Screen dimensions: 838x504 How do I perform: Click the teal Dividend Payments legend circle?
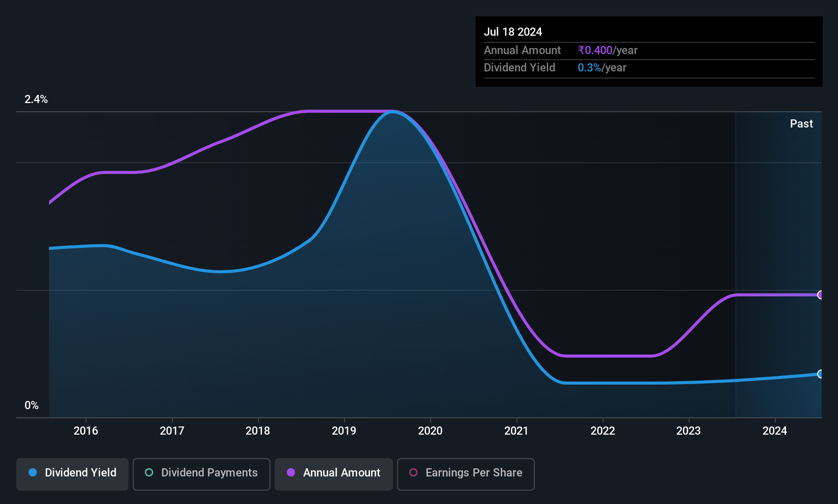[149, 472]
